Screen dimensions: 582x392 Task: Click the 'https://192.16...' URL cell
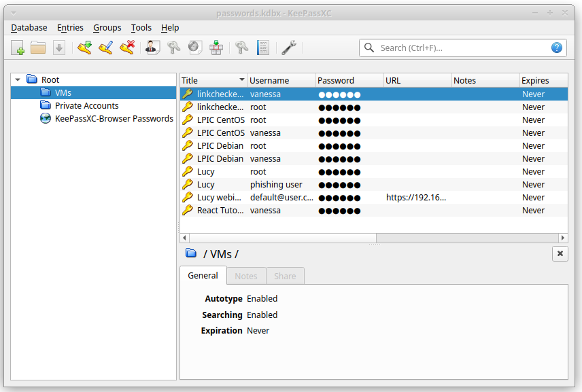pos(416,197)
